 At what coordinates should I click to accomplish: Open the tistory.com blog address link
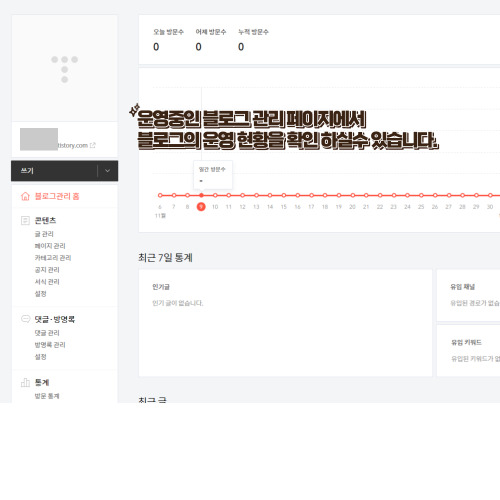(73, 145)
